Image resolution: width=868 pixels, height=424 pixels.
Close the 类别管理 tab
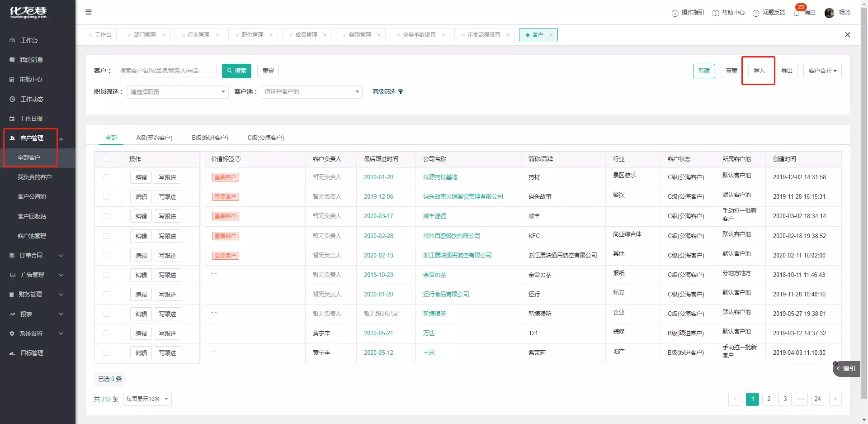point(379,35)
